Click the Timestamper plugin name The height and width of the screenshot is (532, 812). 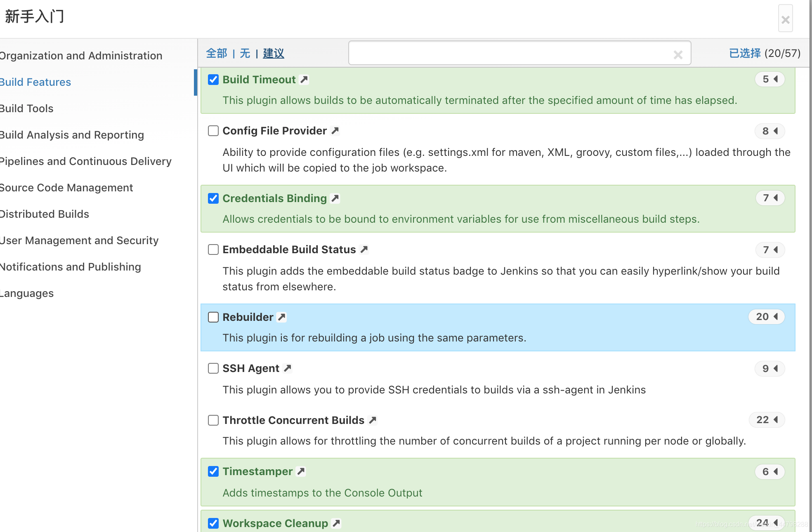tap(257, 471)
